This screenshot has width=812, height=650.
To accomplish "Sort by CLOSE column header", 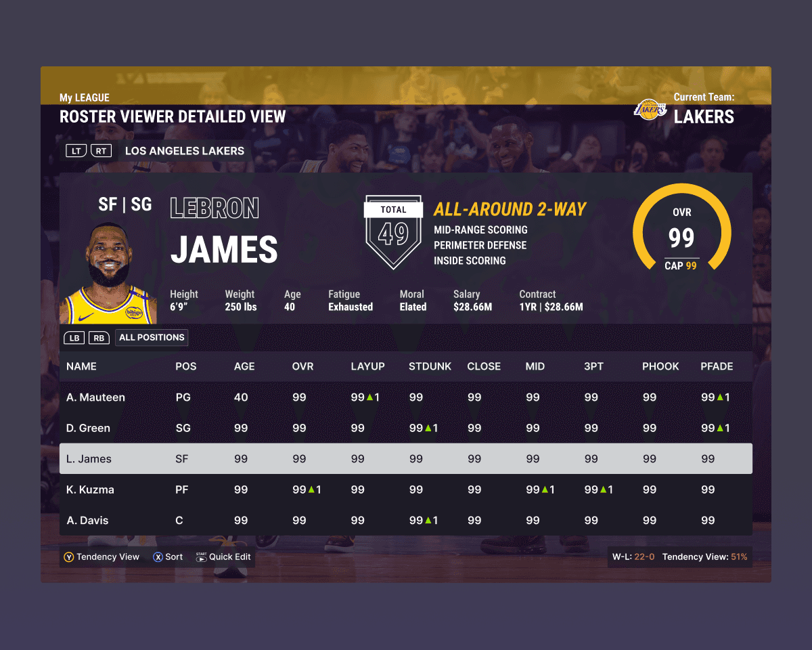I will tap(484, 366).
